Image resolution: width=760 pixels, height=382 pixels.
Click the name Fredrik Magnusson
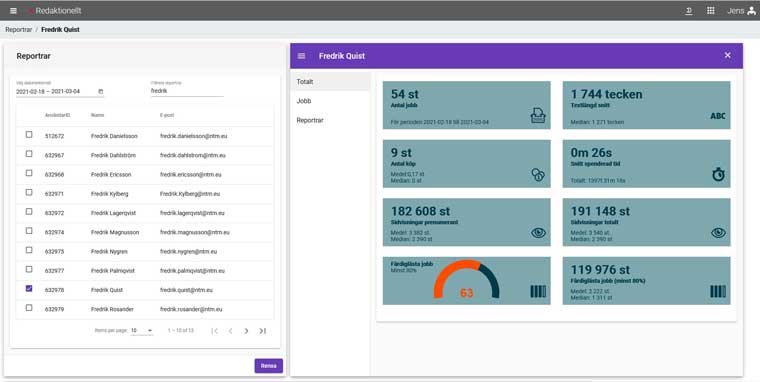coord(115,232)
